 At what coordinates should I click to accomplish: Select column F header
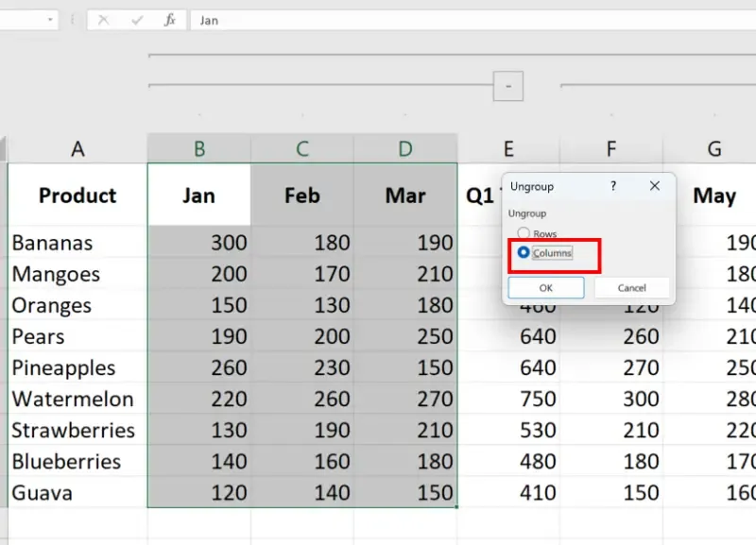pyautogui.click(x=611, y=149)
